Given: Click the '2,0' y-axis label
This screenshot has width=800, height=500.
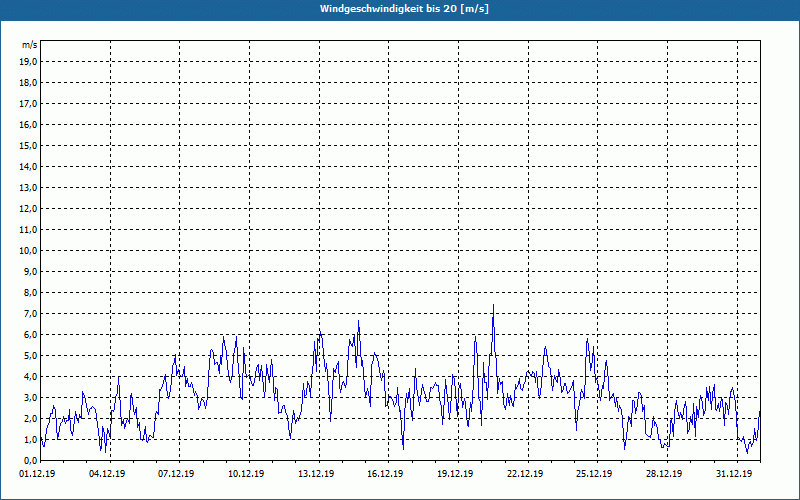Looking at the screenshot, I should click(30, 419).
